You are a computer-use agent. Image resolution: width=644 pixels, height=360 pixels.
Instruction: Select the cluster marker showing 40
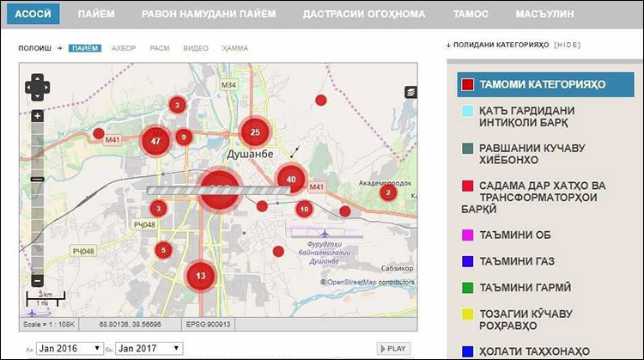click(292, 179)
